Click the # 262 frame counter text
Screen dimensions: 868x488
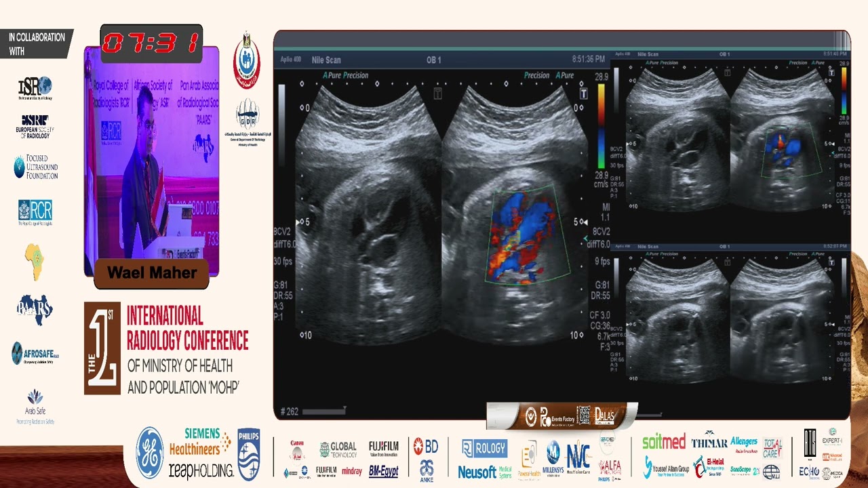tap(290, 411)
